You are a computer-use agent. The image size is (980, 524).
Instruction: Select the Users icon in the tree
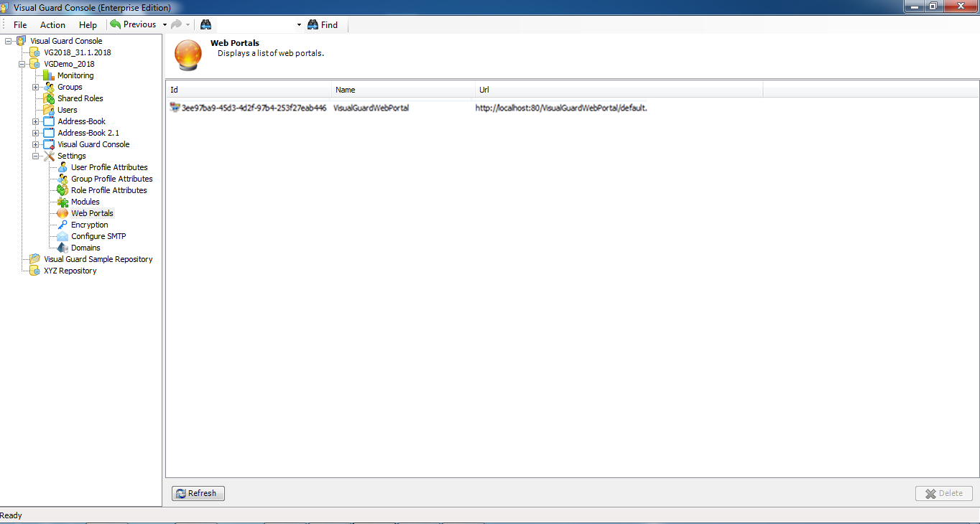click(x=50, y=110)
